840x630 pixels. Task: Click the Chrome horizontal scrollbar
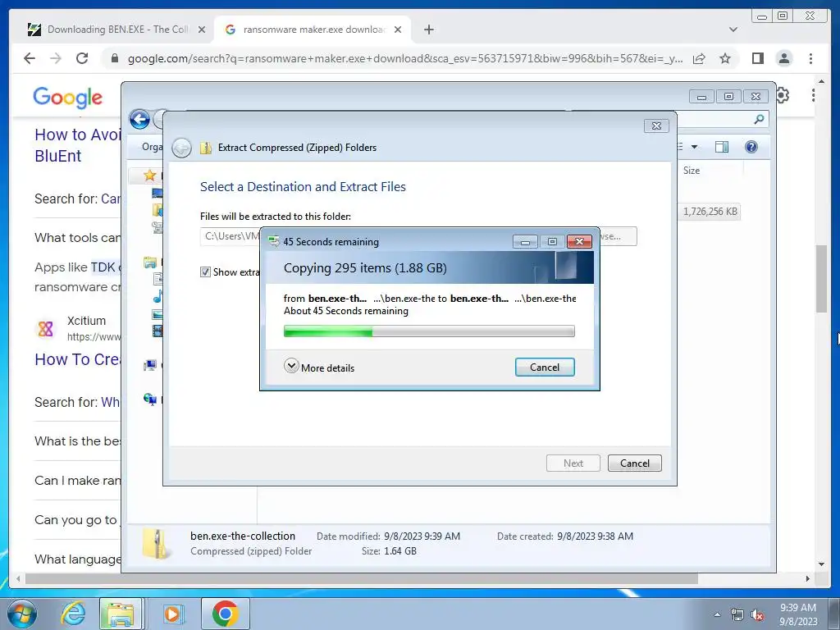point(362,578)
